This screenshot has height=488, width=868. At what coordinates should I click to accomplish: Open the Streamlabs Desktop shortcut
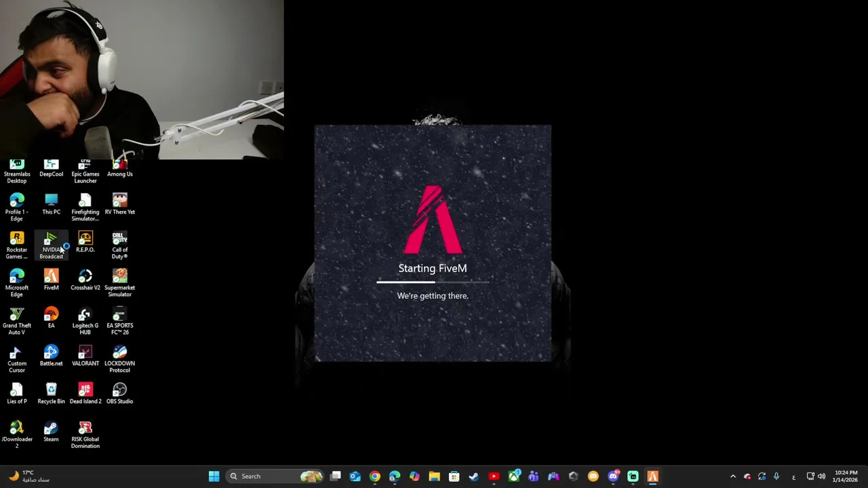17,171
